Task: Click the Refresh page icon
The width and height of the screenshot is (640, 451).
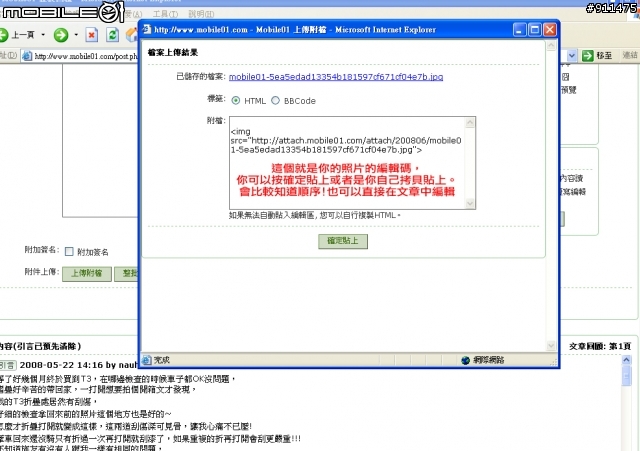Action: point(112,35)
